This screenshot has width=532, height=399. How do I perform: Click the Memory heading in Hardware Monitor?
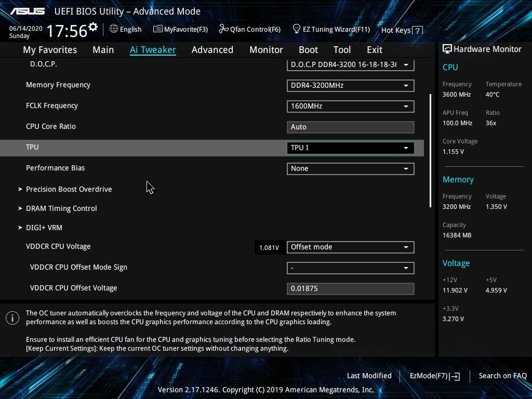coord(458,179)
